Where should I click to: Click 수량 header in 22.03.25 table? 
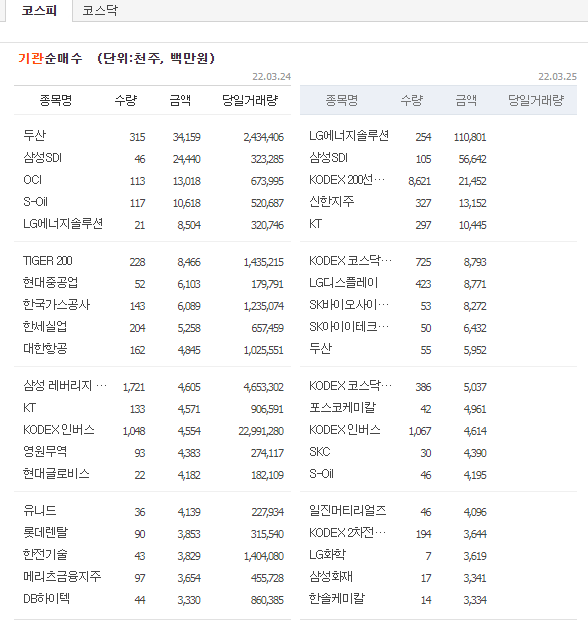pos(412,100)
